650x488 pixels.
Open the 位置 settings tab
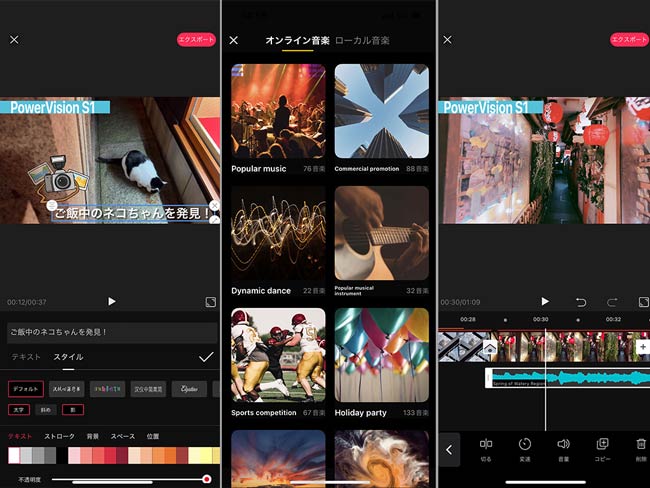pyautogui.click(x=153, y=436)
